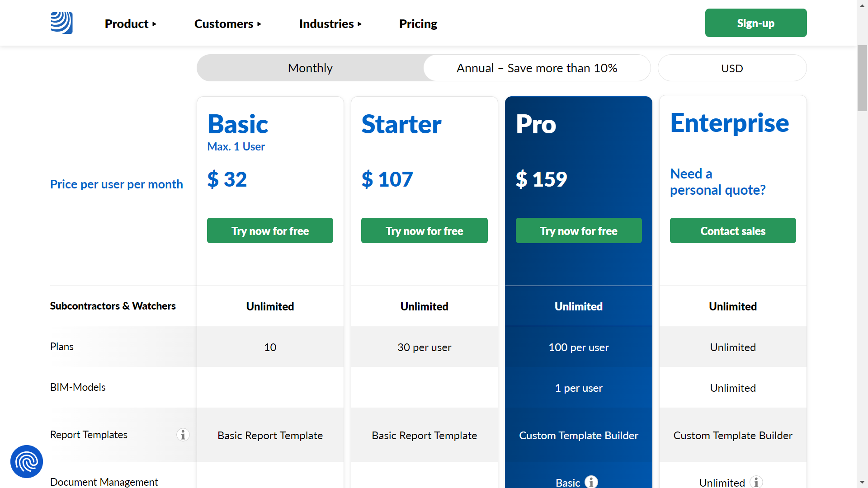868x488 pixels.
Task: Open the Product menu
Action: (x=131, y=24)
